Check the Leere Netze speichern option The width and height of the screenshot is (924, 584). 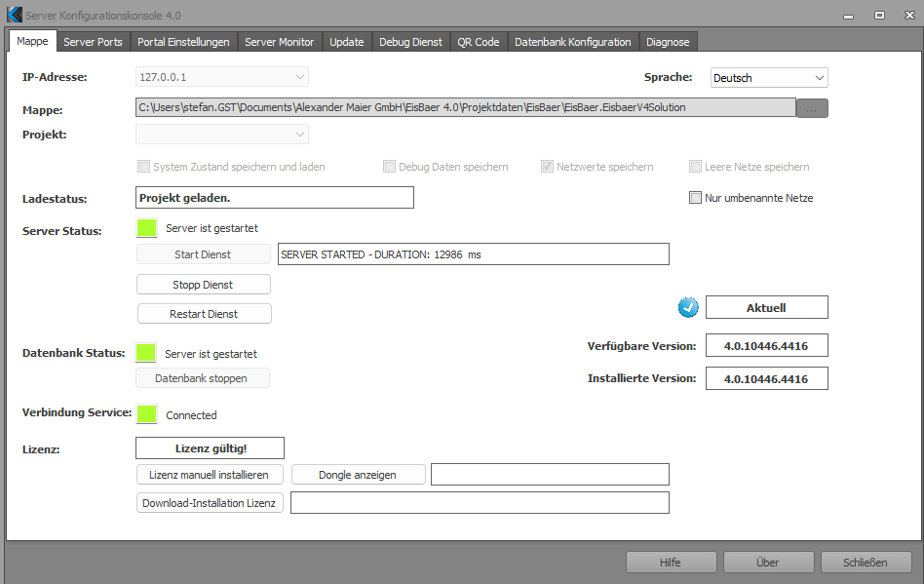click(695, 167)
